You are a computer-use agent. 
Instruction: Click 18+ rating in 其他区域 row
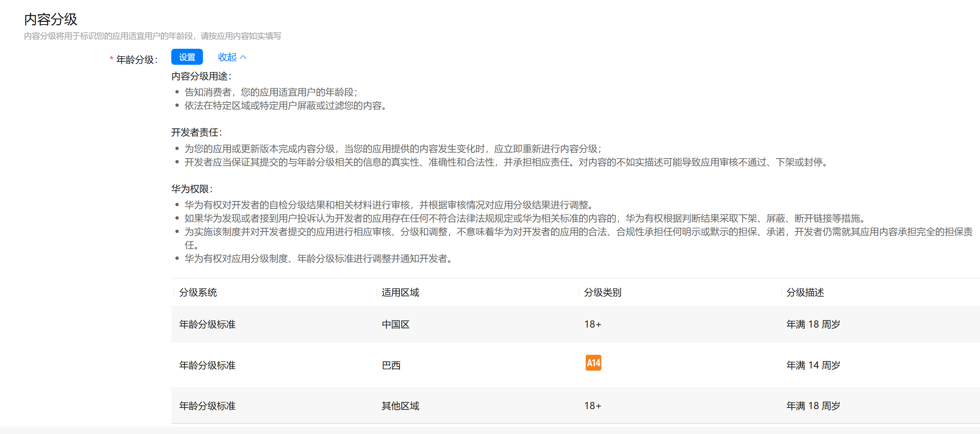593,405
